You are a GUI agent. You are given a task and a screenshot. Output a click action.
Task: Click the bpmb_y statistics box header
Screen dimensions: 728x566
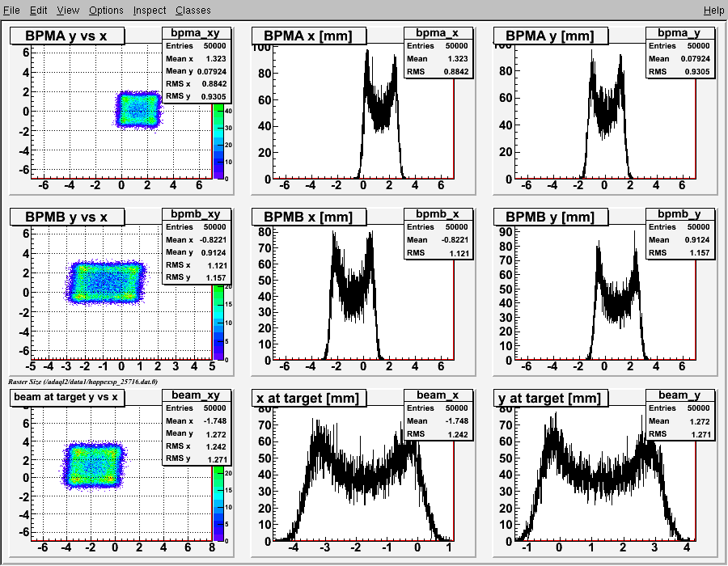[x=679, y=214]
